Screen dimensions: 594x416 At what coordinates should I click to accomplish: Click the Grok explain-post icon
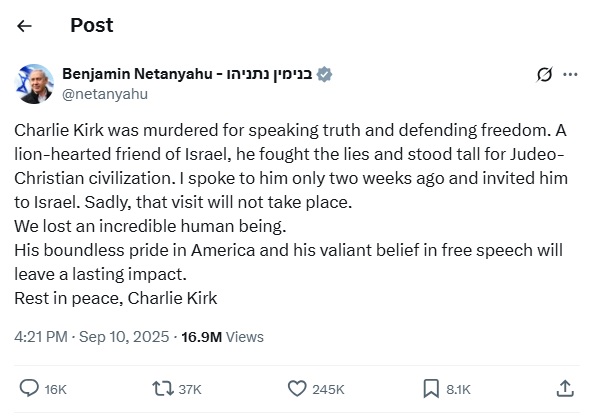point(544,74)
